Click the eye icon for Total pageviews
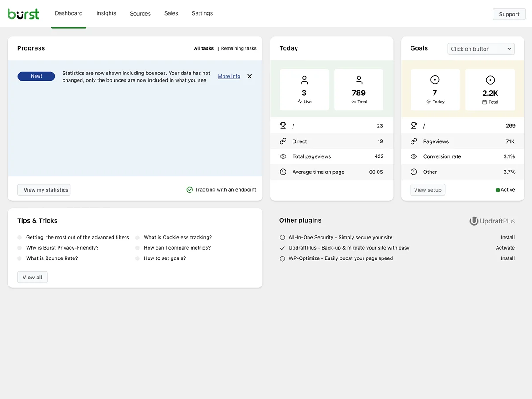Screen dimensions: 532x399 [x=283, y=156]
